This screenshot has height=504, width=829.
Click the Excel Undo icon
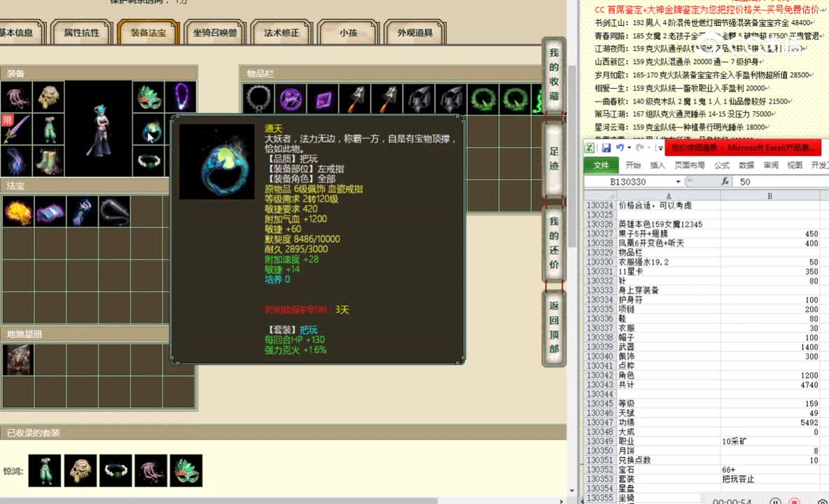click(x=620, y=148)
